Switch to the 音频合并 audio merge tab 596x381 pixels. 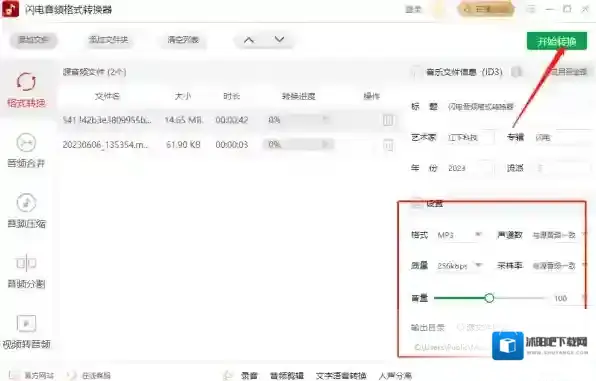point(26,151)
